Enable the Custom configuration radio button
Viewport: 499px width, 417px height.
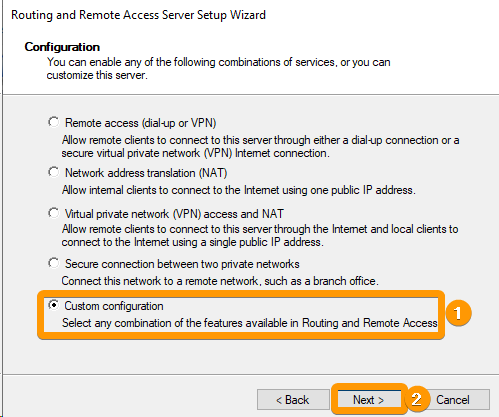[54, 305]
